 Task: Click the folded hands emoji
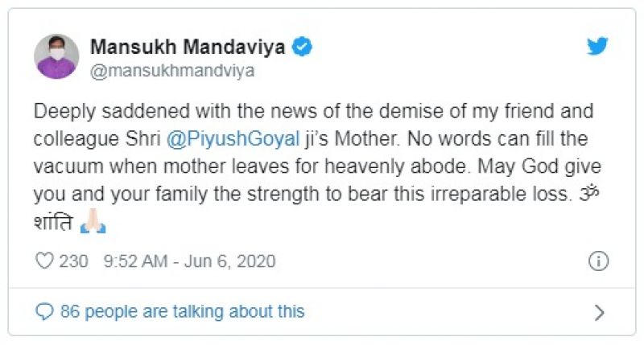[x=94, y=225]
